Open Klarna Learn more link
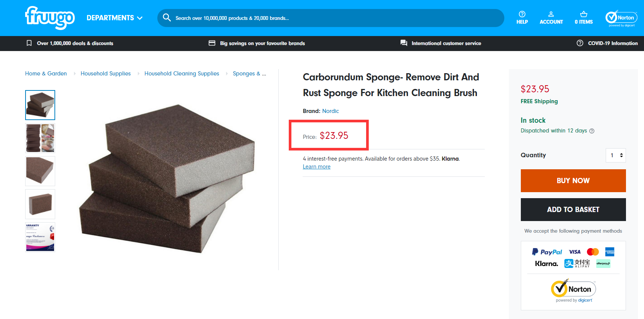Viewport: 644px width, 319px height. [317, 167]
